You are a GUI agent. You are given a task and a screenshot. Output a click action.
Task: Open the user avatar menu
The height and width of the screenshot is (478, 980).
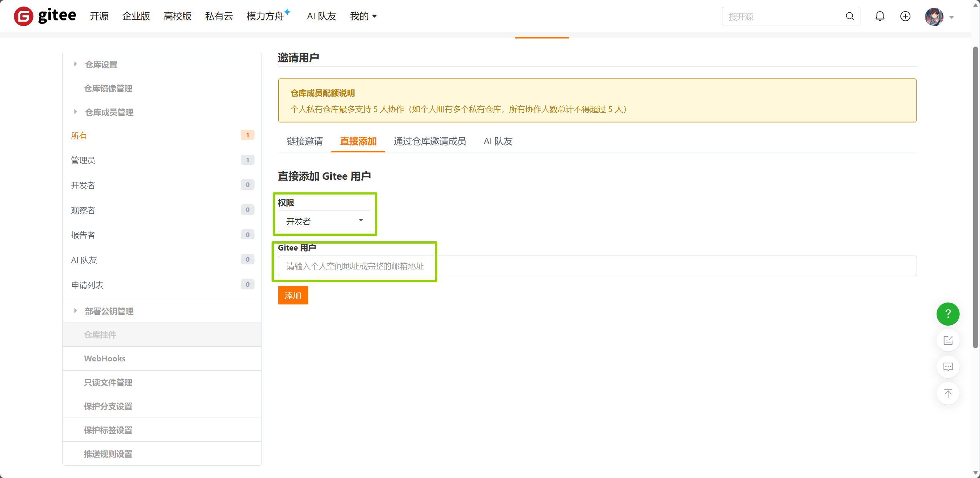934,17
